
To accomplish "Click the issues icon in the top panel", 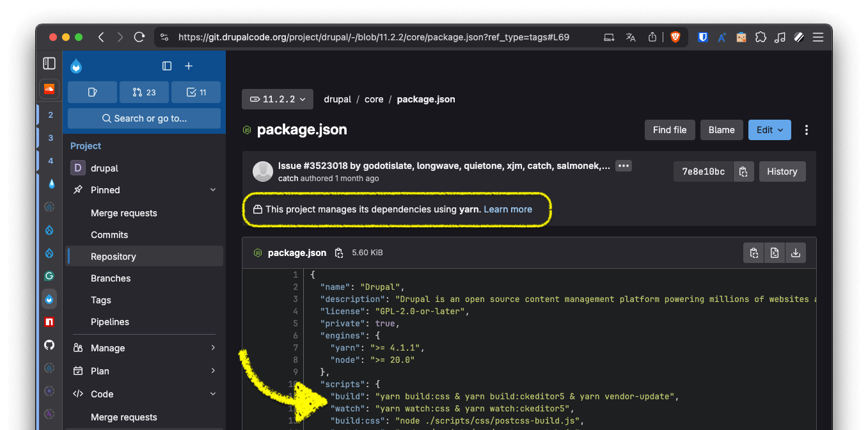I will pos(92,92).
